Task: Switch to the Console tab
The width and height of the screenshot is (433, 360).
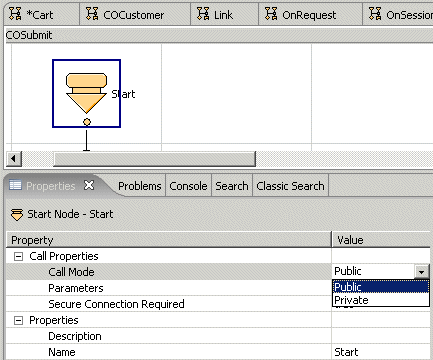Action: pos(188,186)
